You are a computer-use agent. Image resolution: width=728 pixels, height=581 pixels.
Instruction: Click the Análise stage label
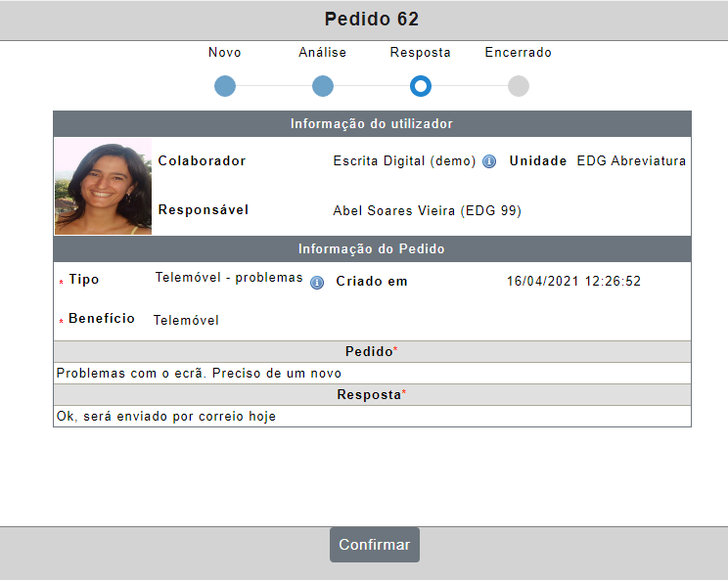click(x=322, y=52)
